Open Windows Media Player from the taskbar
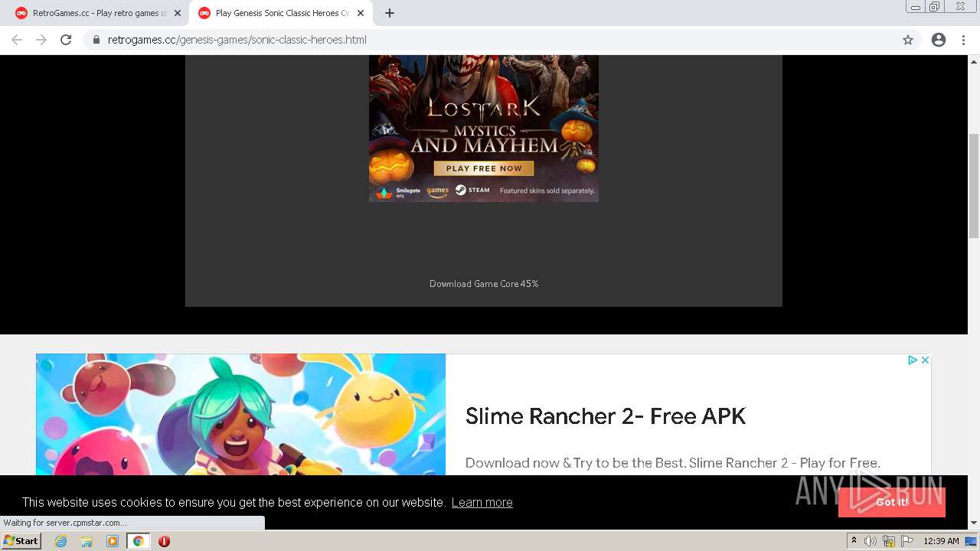This screenshot has width=980, height=551. point(113,541)
